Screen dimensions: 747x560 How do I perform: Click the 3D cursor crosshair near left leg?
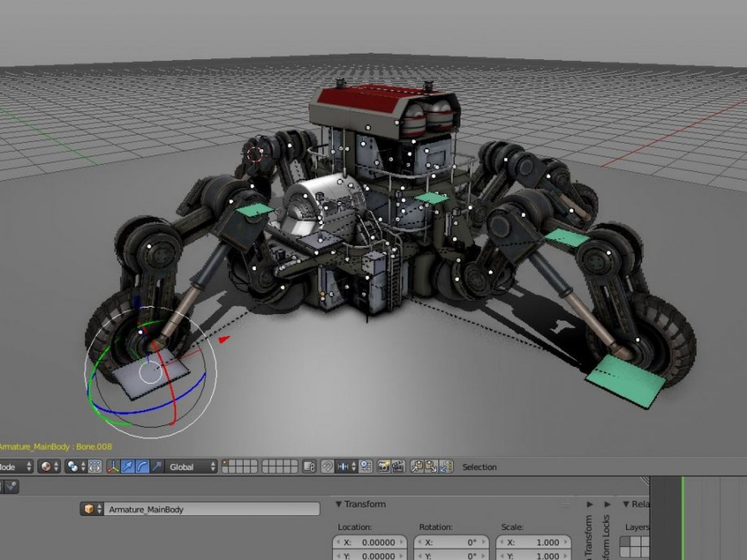pos(255,154)
